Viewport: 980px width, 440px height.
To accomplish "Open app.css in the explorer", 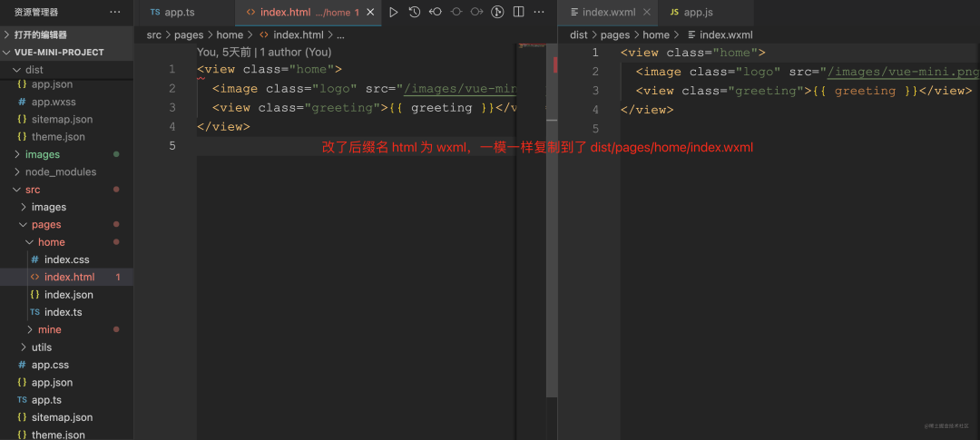I will click(x=67, y=365).
